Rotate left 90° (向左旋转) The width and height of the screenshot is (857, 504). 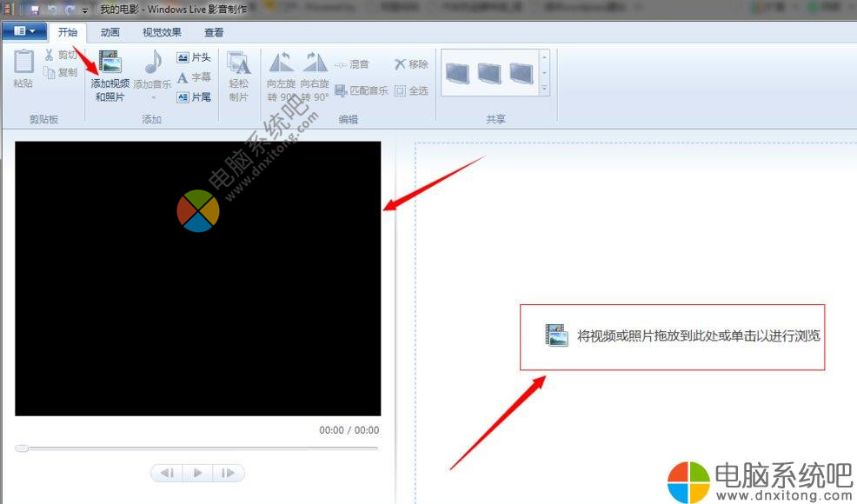click(281, 76)
